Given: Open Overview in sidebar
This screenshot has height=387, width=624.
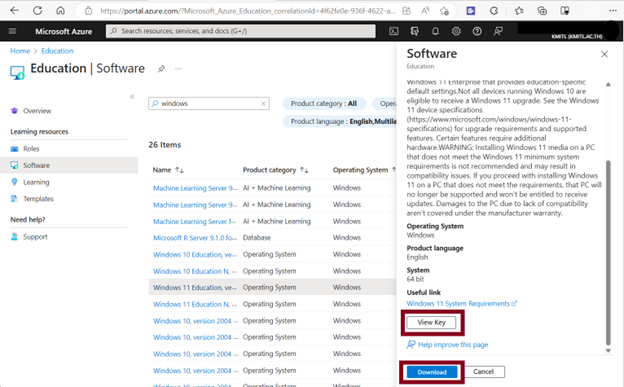Looking at the screenshot, I should click(x=37, y=111).
